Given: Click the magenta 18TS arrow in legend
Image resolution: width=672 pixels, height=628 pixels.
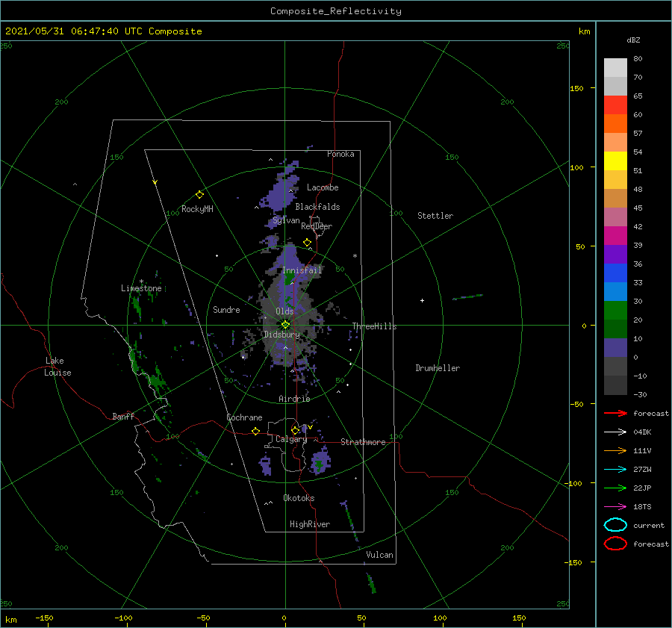Looking at the screenshot, I should point(615,507).
